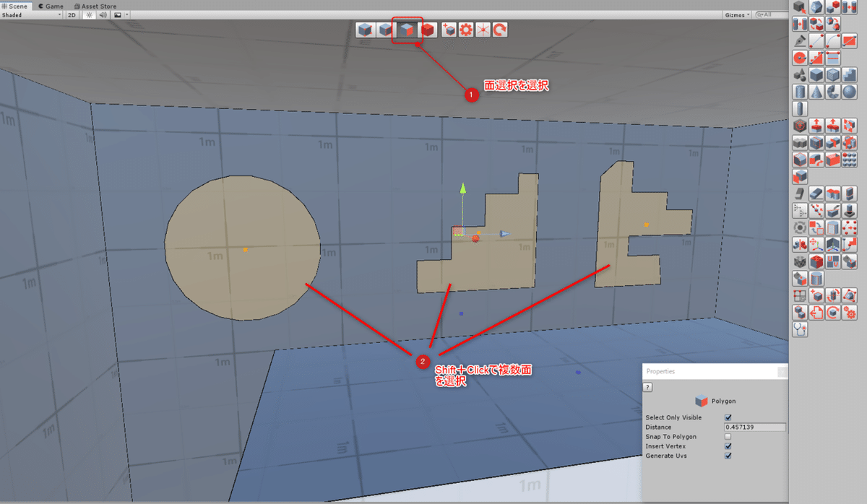The height and width of the screenshot is (504, 867).
Task: Select face selection mode in scene toolbar
Action: coord(407,30)
